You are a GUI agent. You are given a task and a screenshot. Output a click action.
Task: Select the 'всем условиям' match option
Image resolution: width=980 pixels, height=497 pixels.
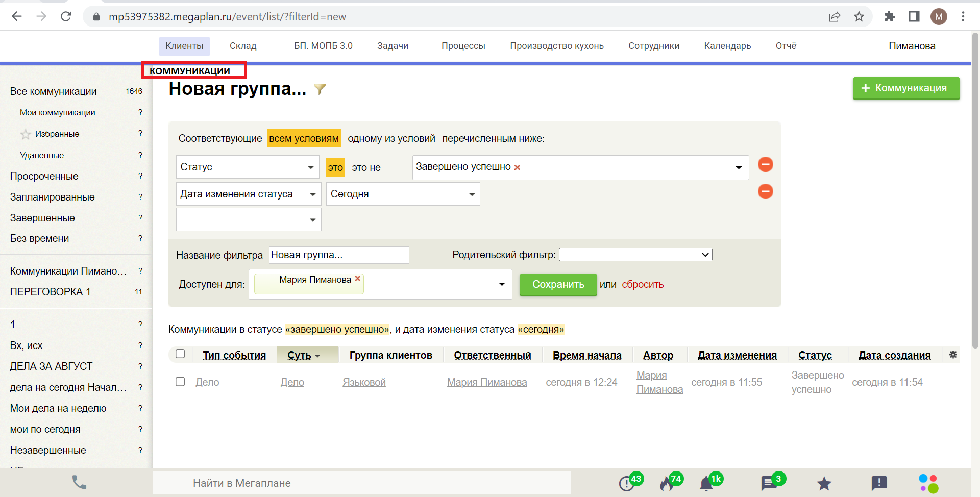coord(304,138)
